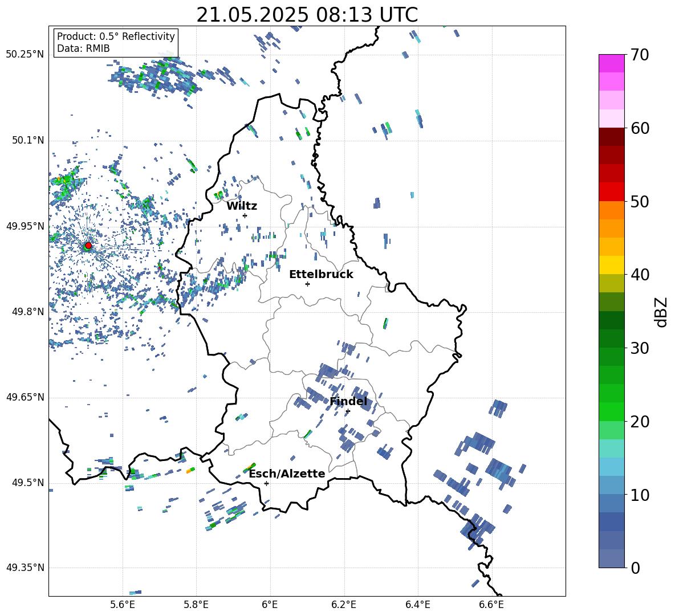Click the 0 colorbar tick label
Viewport: 675px width, 616px height.
[636, 568]
